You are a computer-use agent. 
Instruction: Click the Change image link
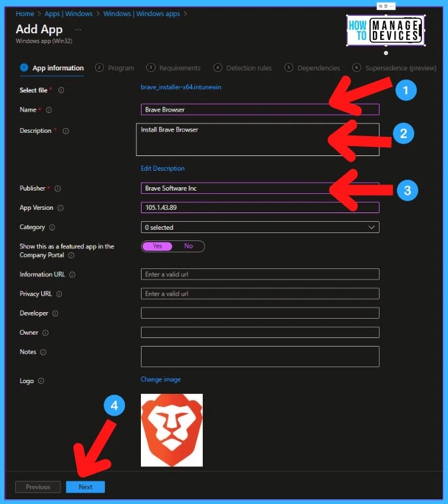pos(161,380)
